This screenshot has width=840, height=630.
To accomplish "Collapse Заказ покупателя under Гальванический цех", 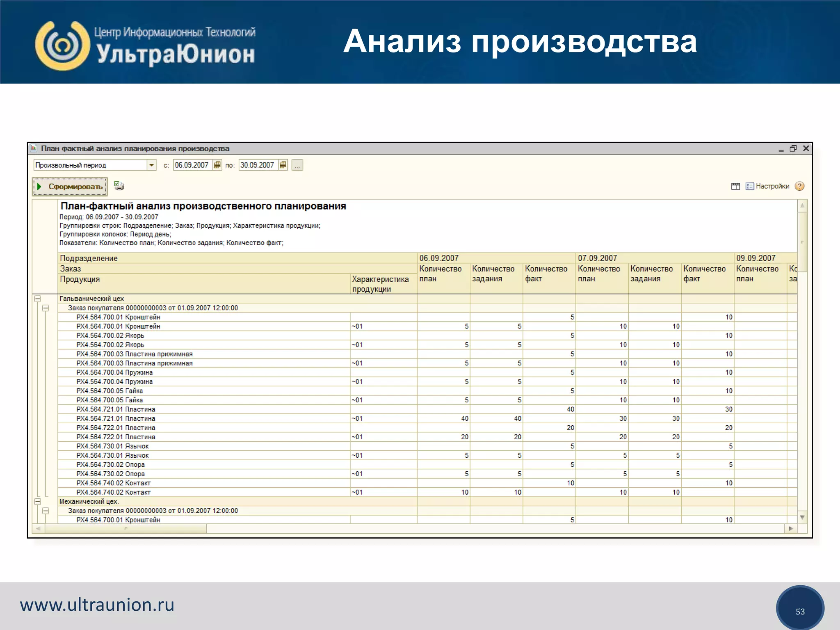I will (x=46, y=308).
